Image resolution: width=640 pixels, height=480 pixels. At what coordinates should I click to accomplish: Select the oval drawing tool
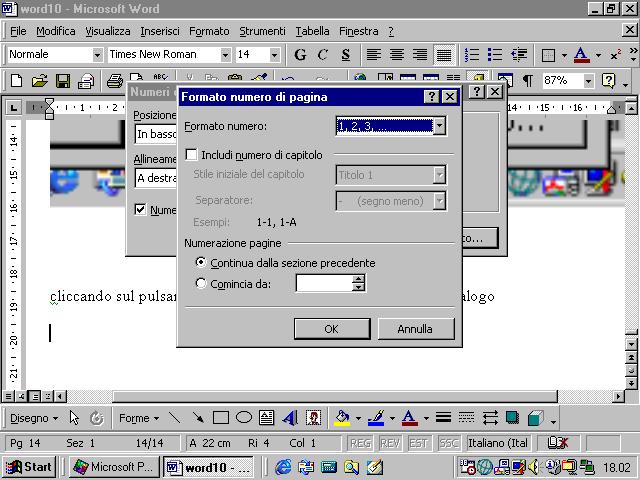244,418
